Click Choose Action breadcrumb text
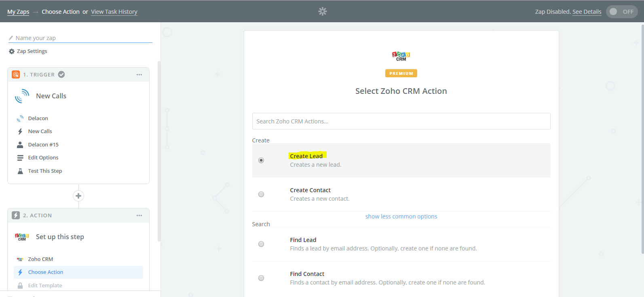The image size is (644, 297). tap(61, 12)
